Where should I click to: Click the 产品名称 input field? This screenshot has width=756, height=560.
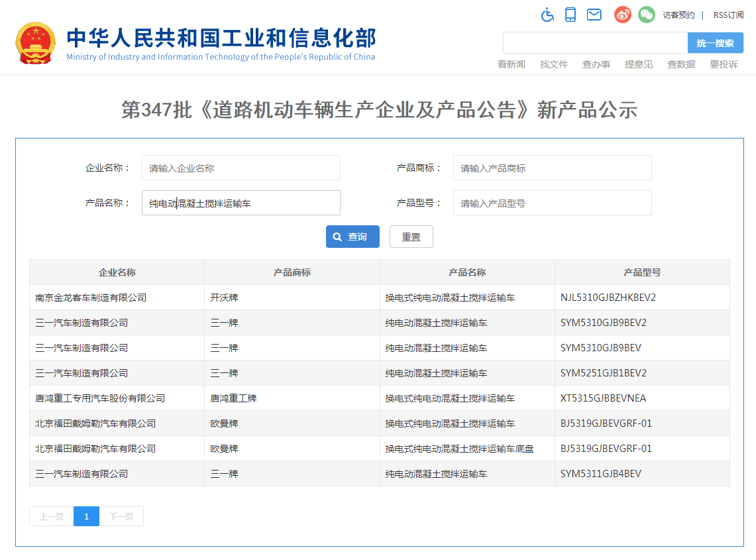tap(241, 203)
